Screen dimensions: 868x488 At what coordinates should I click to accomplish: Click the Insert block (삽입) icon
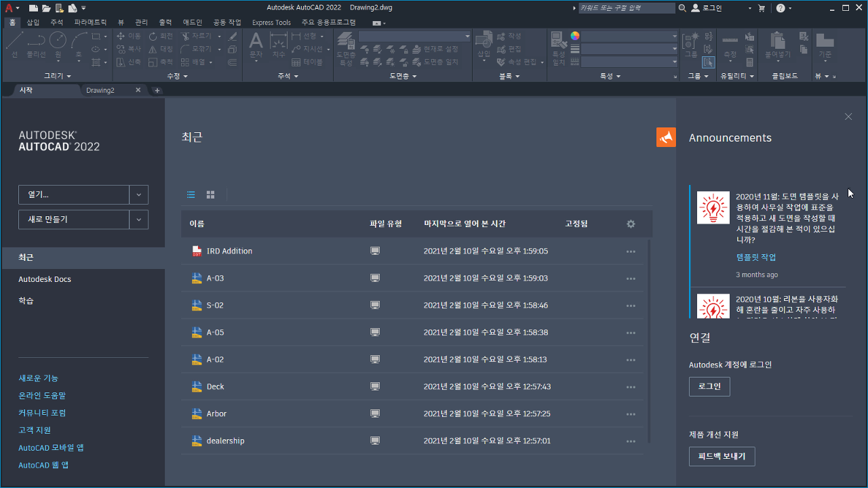point(484,45)
